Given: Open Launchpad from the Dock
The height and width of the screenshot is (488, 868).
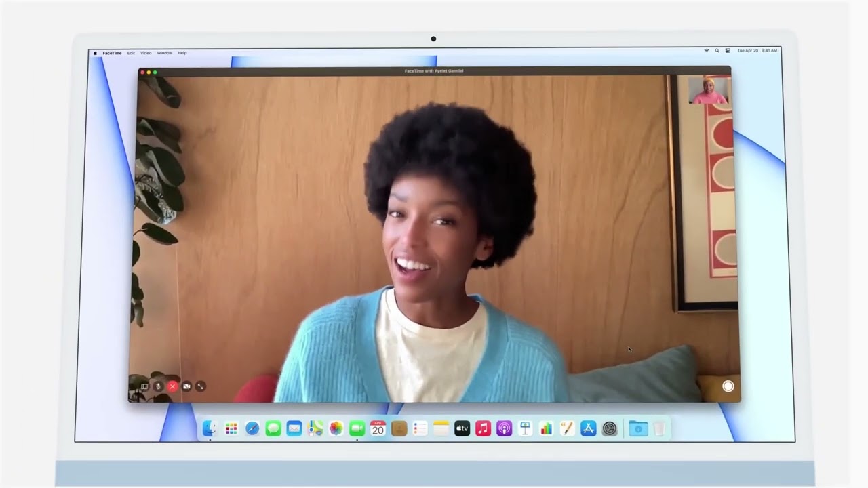Looking at the screenshot, I should coord(231,428).
